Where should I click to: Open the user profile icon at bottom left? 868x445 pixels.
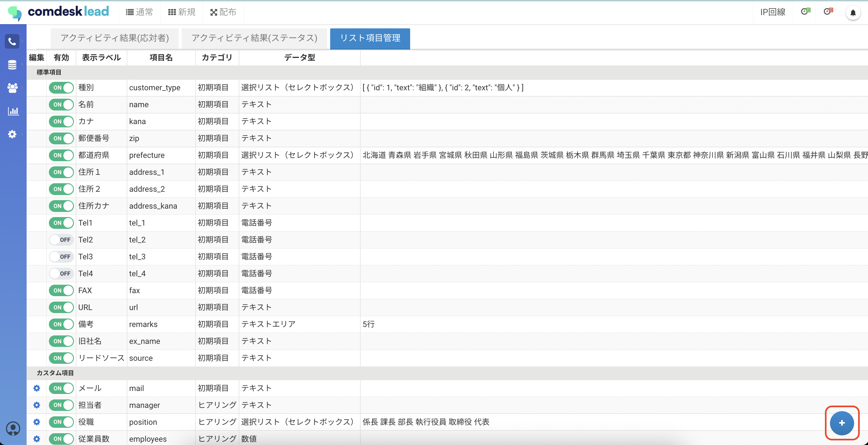[13, 428]
